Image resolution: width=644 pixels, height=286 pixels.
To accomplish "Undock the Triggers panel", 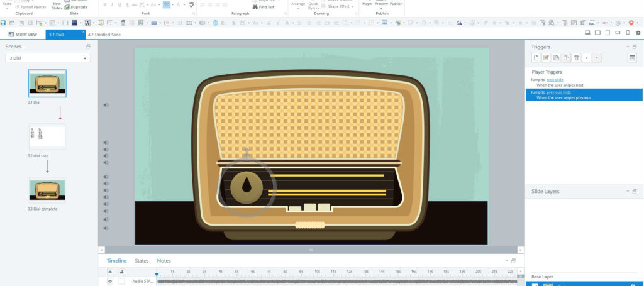I will (x=635, y=47).
